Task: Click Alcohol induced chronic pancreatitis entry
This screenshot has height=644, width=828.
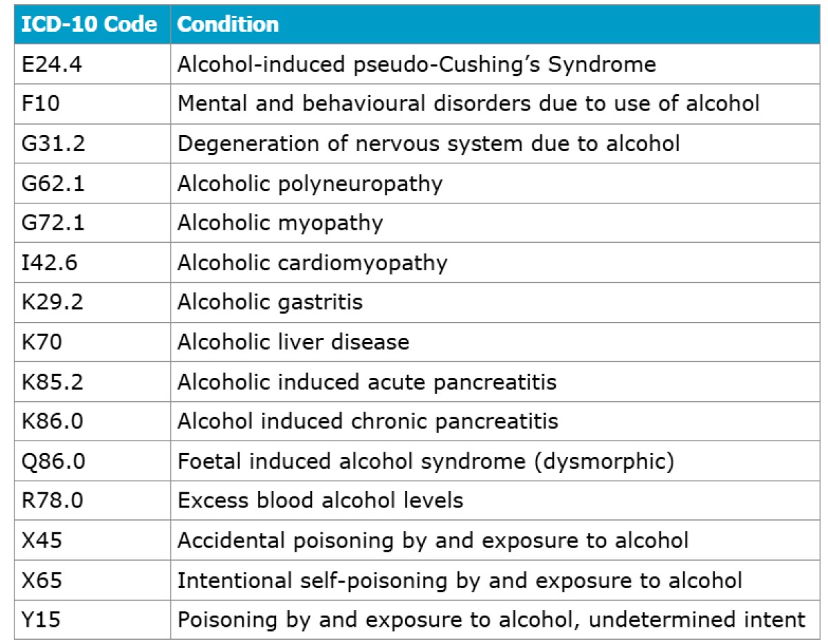Action: pyautogui.click(x=368, y=421)
